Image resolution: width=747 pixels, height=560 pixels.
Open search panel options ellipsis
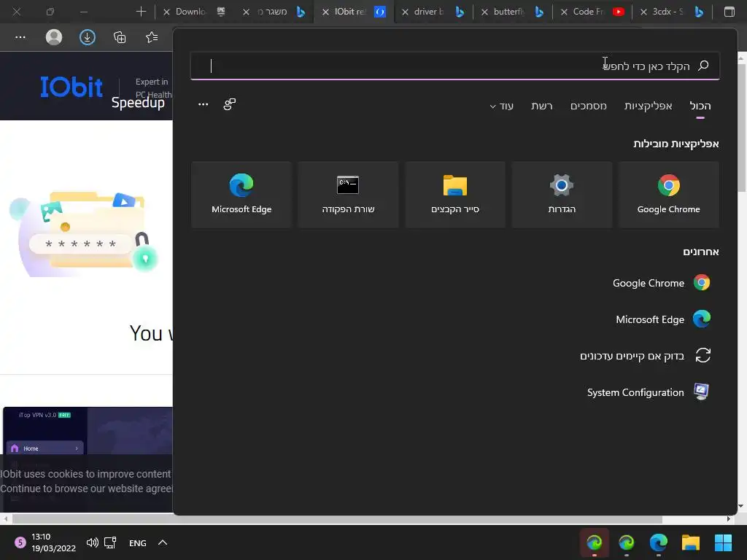coord(203,104)
